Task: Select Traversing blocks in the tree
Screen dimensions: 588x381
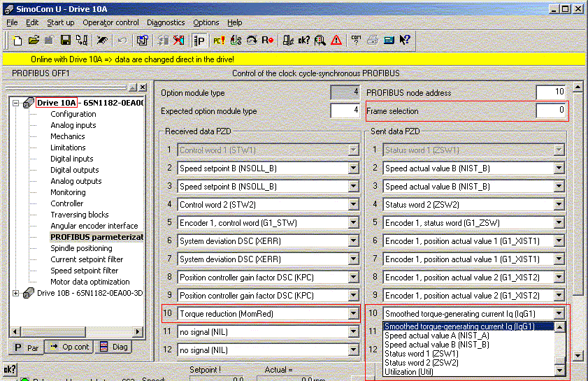Action: click(80, 215)
